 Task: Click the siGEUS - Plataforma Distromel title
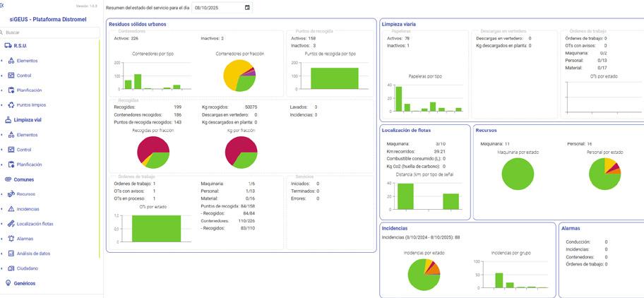pyautogui.click(x=48, y=19)
